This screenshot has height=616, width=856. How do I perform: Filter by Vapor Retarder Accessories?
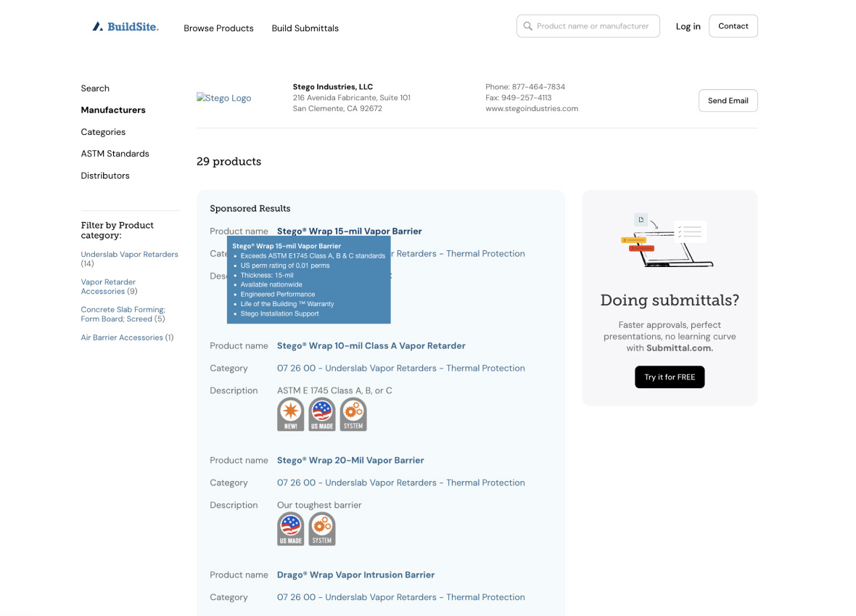108,286
